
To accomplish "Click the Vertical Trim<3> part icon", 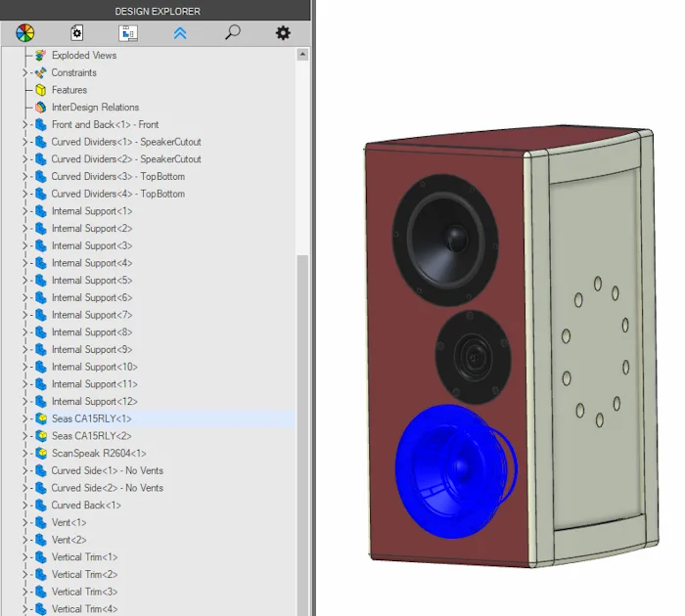I will (41, 592).
